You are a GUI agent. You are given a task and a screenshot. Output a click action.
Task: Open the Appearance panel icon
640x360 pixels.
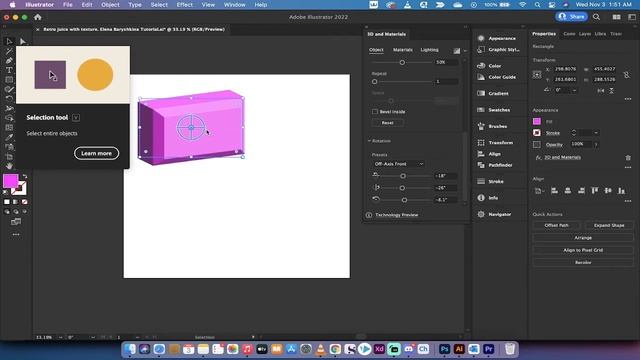click(481, 38)
